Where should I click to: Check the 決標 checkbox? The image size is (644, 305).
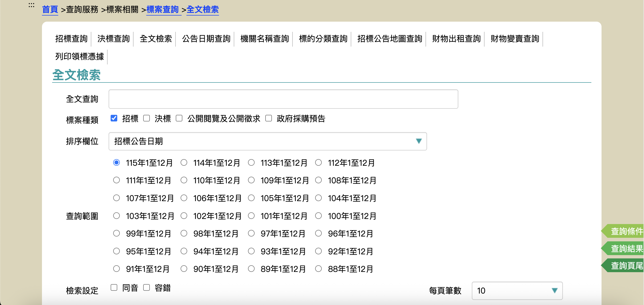click(x=147, y=118)
